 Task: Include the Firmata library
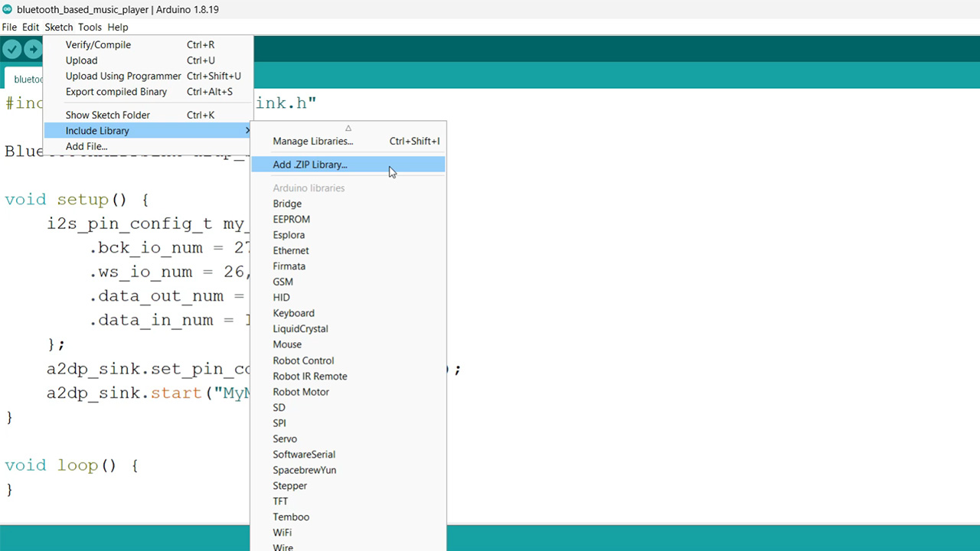pyautogui.click(x=348, y=266)
